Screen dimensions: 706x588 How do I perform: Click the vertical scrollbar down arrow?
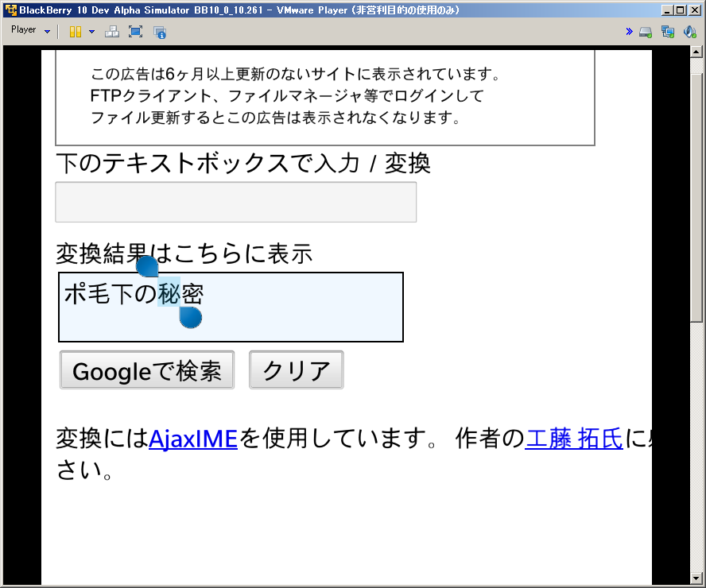tap(696, 578)
